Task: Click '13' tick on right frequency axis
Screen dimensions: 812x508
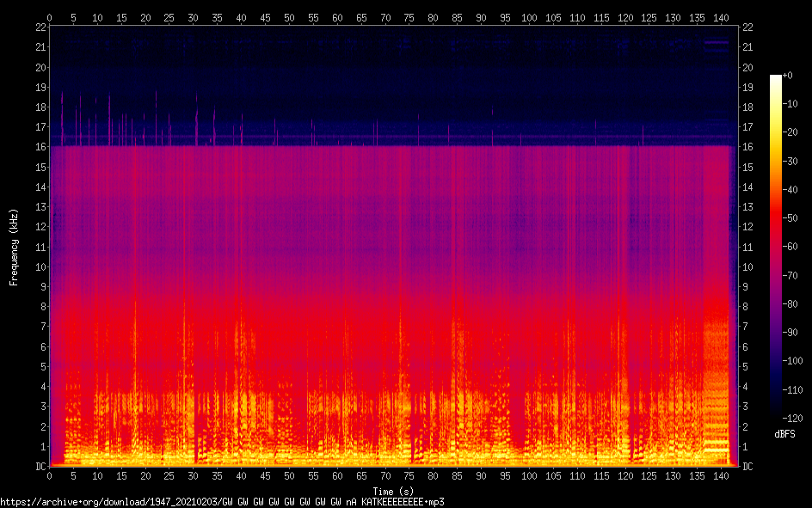Action: point(747,207)
